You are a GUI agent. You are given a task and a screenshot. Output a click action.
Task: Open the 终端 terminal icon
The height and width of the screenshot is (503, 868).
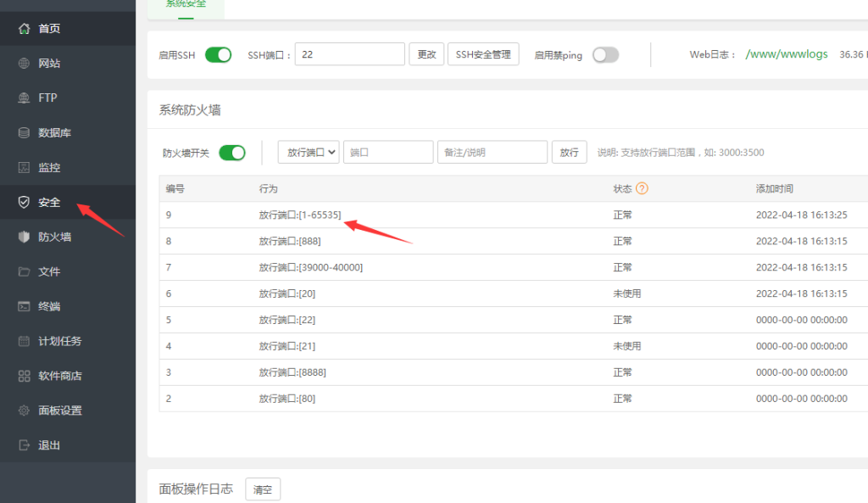(x=25, y=306)
